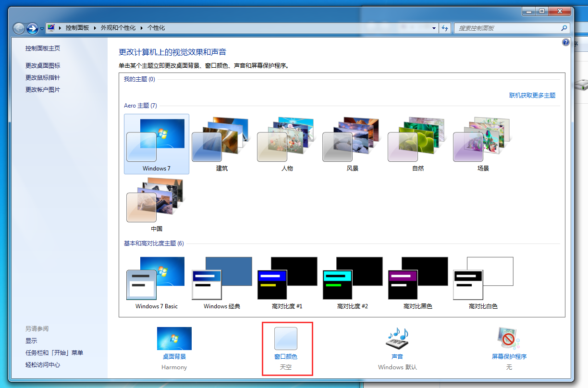Screen dimensions: 588x388
Task: Click the Harmony background name
Action: tap(174, 367)
